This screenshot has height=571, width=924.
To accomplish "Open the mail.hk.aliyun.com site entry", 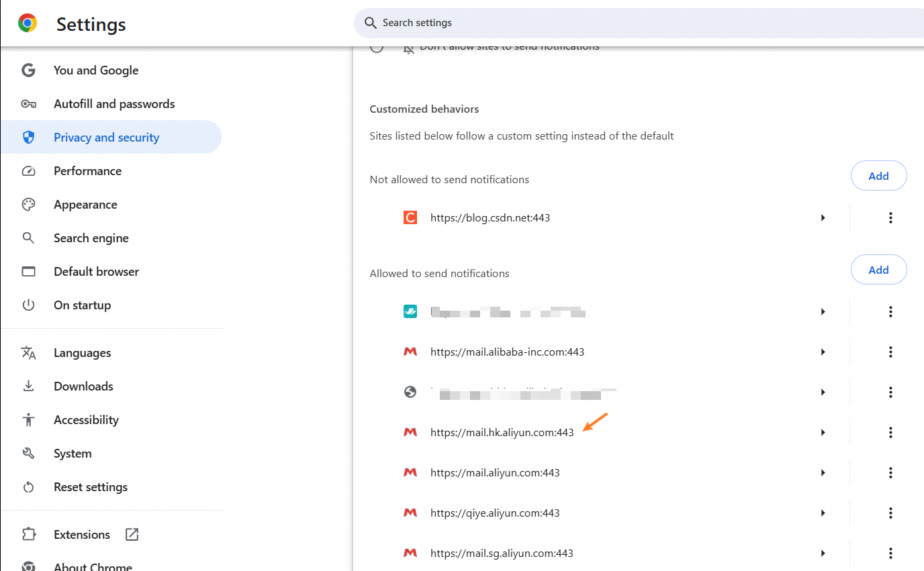I will click(x=502, y=433).
